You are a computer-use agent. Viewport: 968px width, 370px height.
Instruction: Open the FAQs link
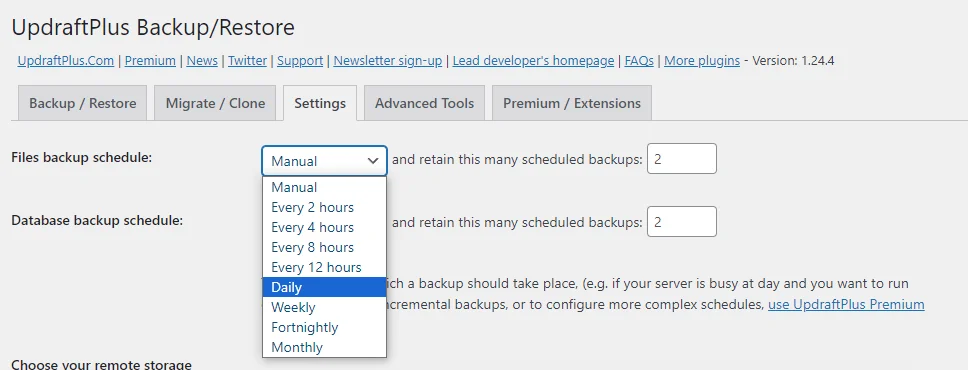639,61
